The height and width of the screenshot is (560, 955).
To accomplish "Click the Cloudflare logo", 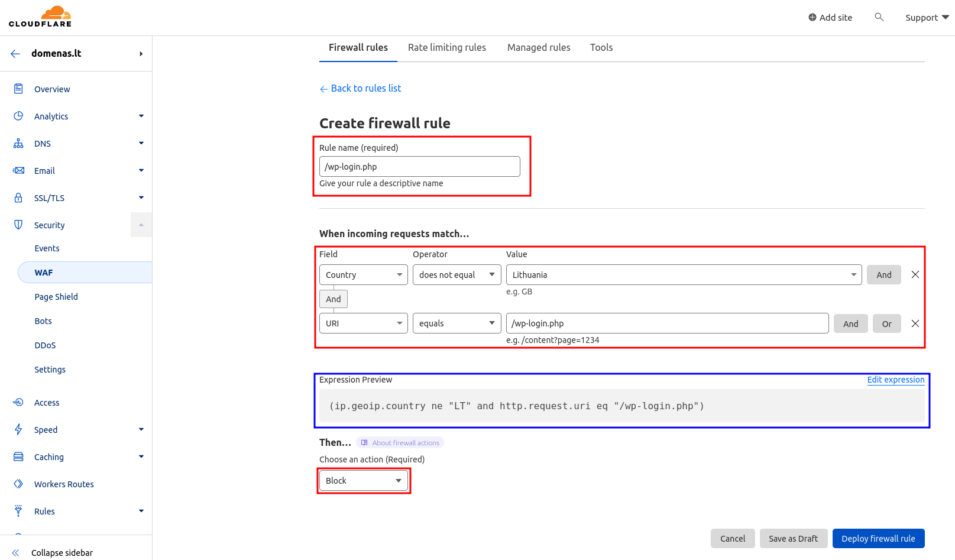I will point(40,17).
